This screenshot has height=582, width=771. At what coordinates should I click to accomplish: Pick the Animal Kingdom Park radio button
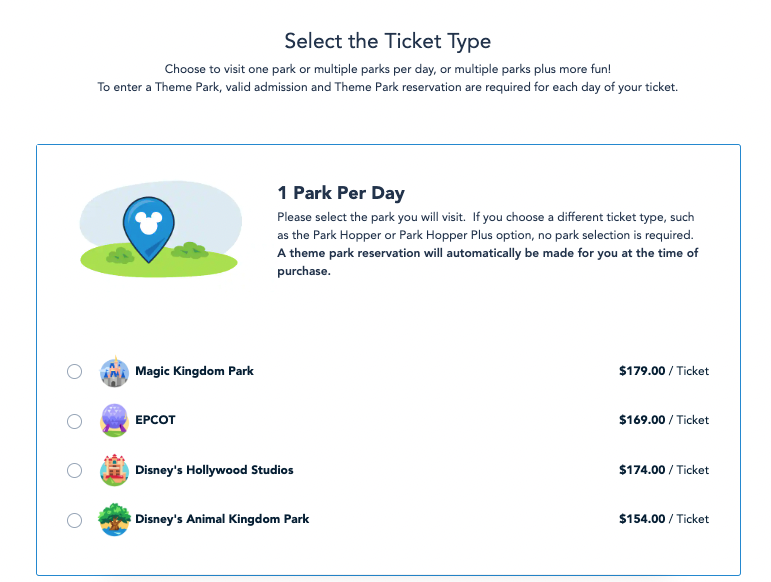[x=75, y=520]
